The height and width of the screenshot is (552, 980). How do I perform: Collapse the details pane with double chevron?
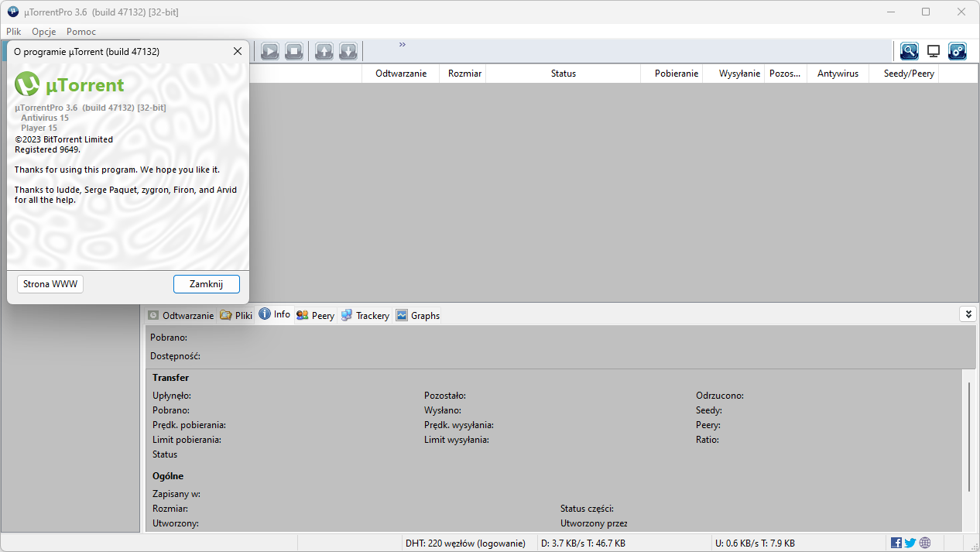click(x=968, y=314)
